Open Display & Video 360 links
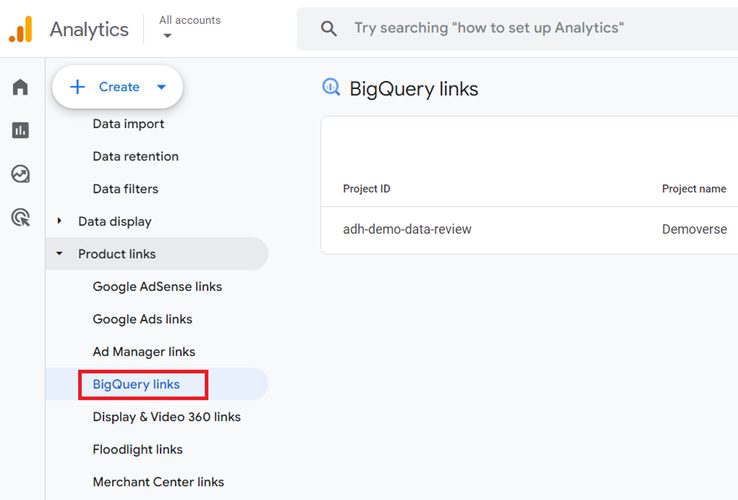Viewport: 738px width, 500px height. click(167, 417)
